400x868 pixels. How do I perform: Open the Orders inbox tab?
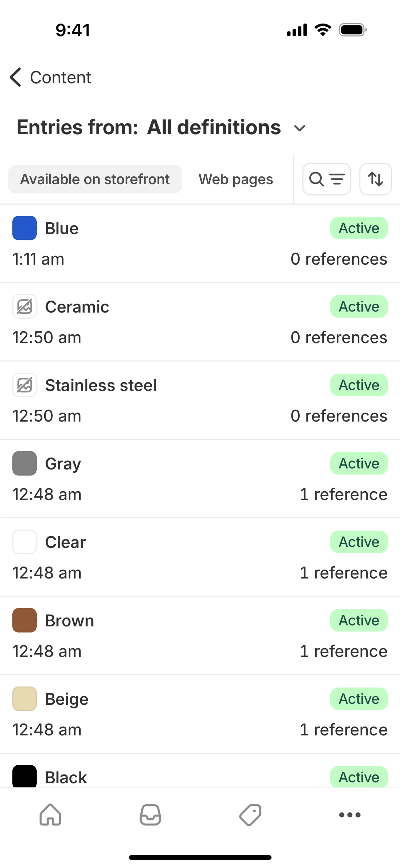coord(150,815)
